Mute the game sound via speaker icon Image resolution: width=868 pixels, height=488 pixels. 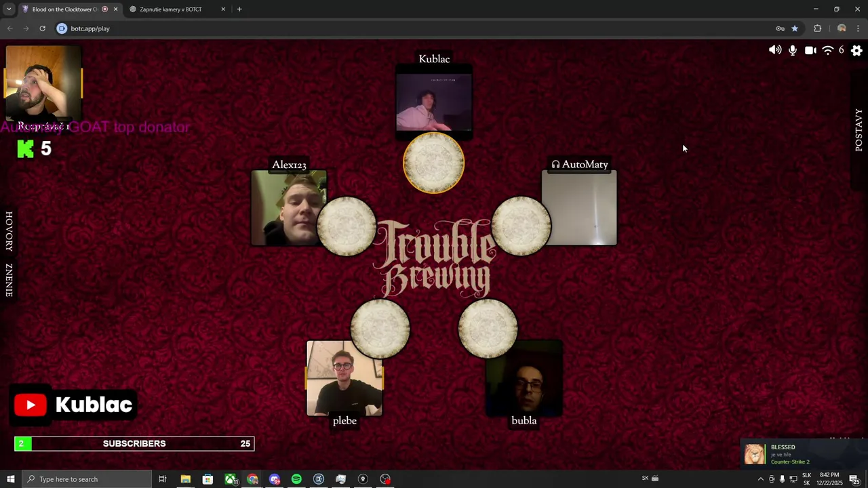[x=775, y=50]
